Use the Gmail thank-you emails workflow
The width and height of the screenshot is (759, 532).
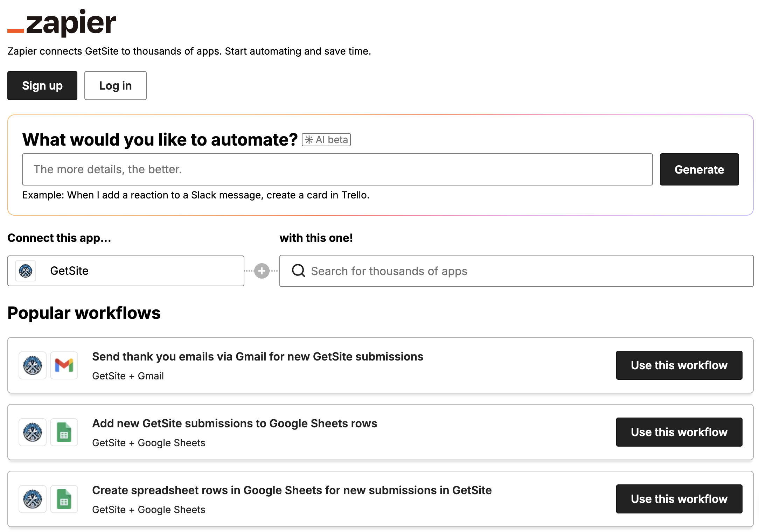[679, 365]
